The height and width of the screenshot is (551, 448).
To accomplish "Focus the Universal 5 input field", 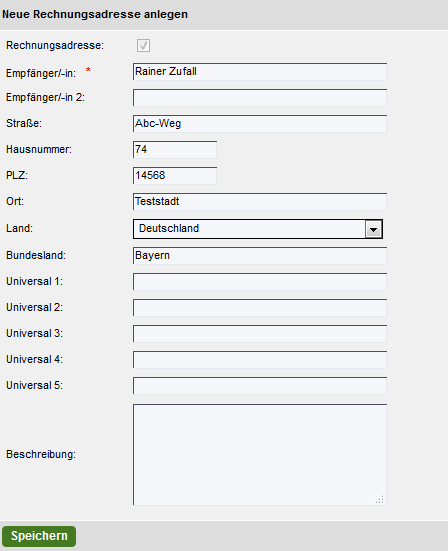I will [x=260, y=386].
